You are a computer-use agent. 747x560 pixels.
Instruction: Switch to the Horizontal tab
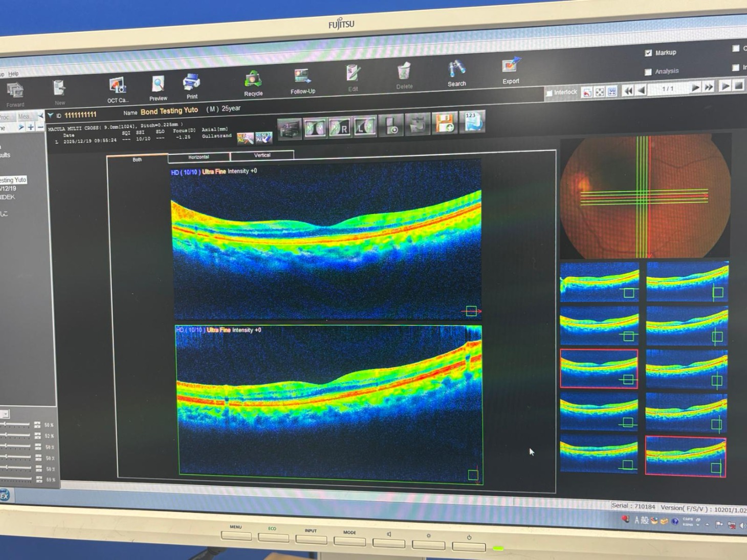pyautogui.click(x=199, y=157)
